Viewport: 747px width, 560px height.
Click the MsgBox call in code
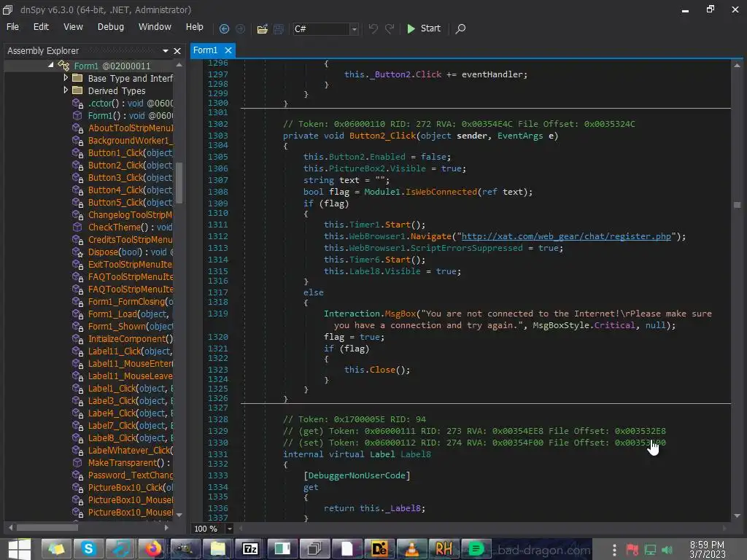click(x=400, y=314)
